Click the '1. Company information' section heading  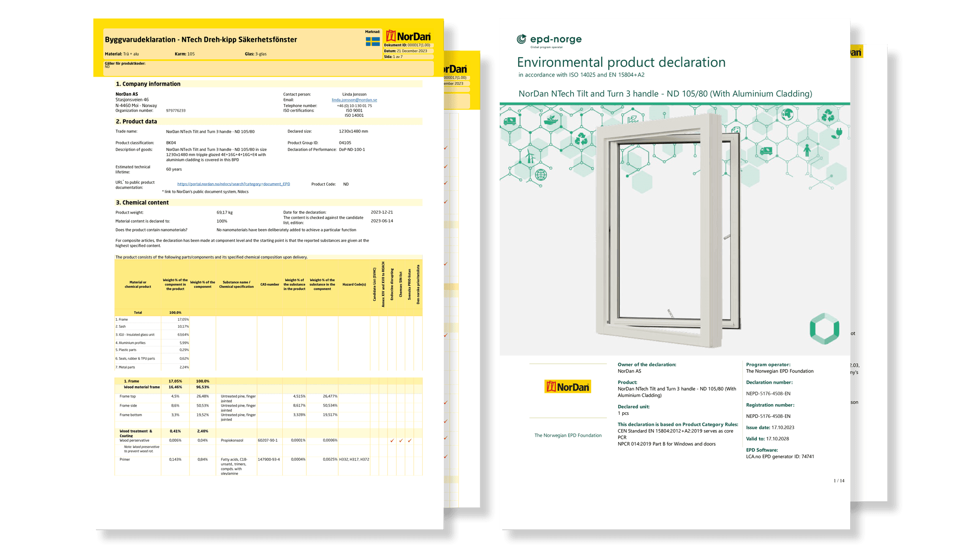point(148,84)
